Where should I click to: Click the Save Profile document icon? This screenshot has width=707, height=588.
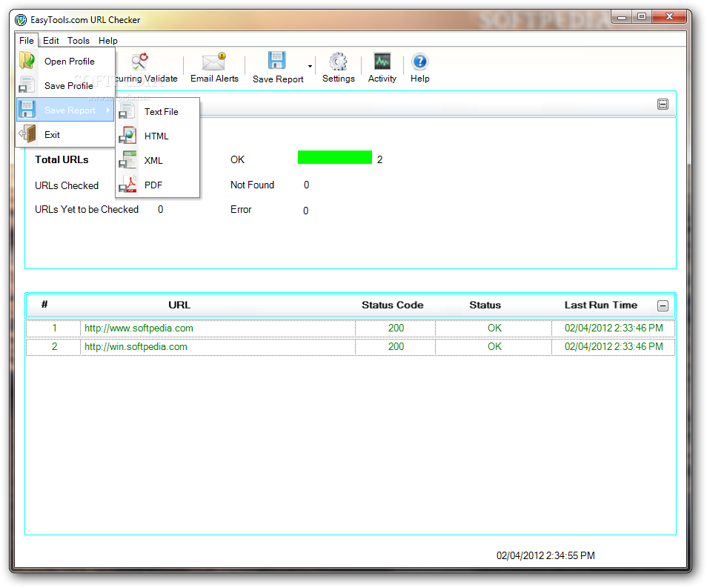pyautogui.click(x=27, y=85)
